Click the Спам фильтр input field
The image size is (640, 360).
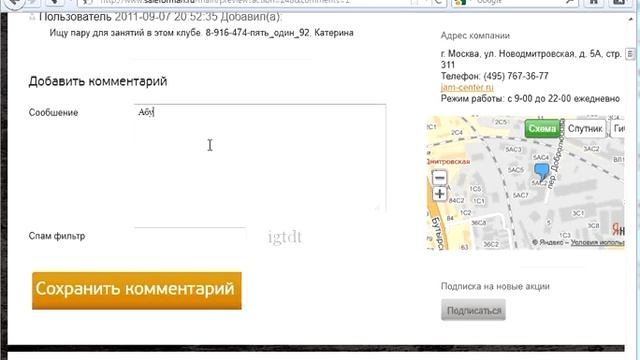pos(190,236)
